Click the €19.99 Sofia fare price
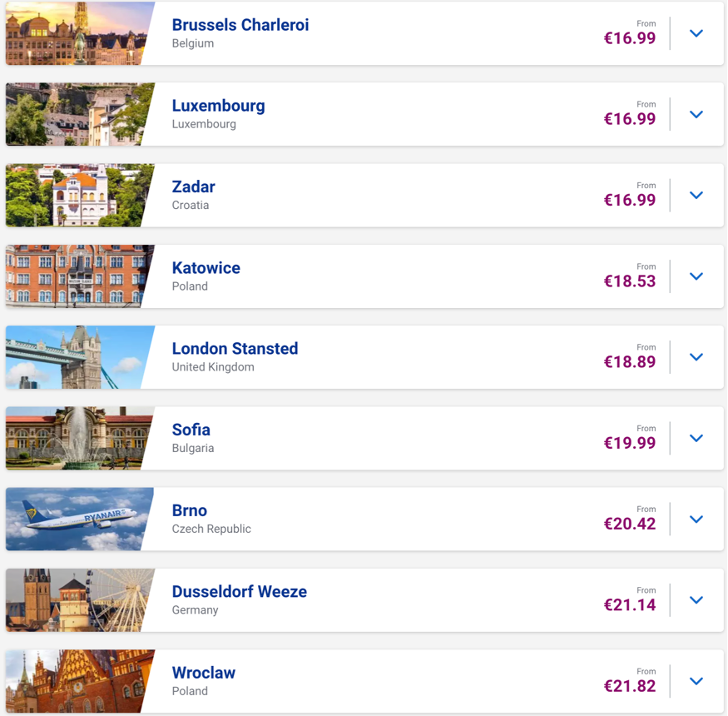The width and height of the screenshot is (728, 716). pos(630,443)
